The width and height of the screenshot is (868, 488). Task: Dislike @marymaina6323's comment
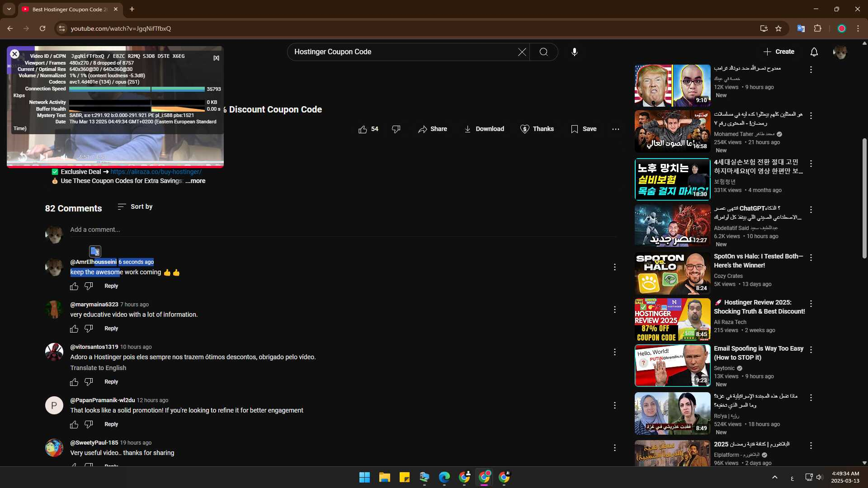coord(89,328)
